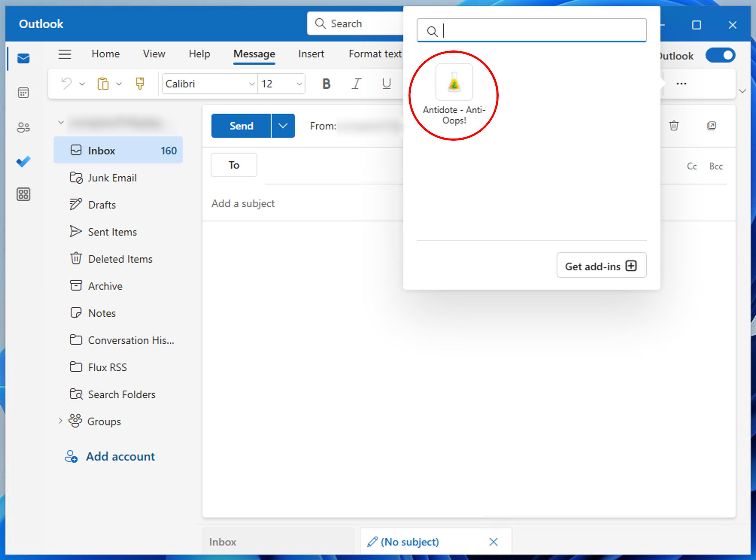756x560 pixels.
Task: Switch to the View ribbon tab
Action: pyautogui.click(x=154, y=54)
